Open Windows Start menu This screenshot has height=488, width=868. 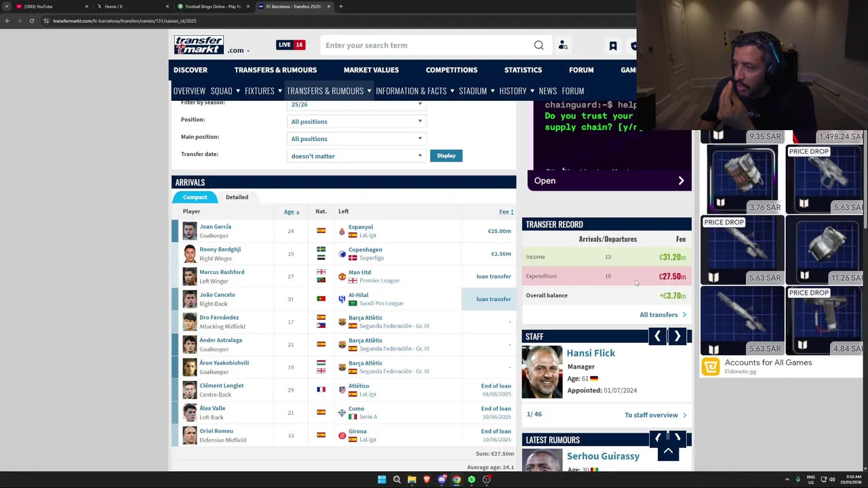click(x=382, y=480)
